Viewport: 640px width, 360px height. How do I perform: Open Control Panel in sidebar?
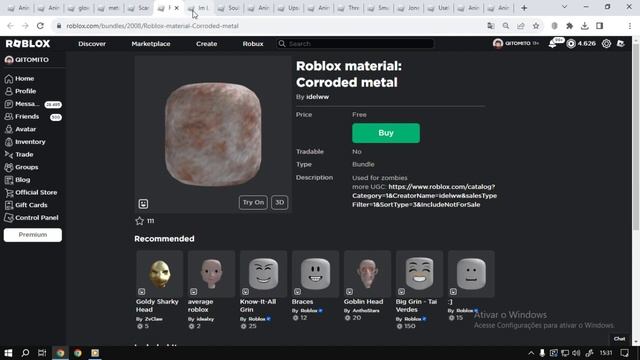pos(36,218)
